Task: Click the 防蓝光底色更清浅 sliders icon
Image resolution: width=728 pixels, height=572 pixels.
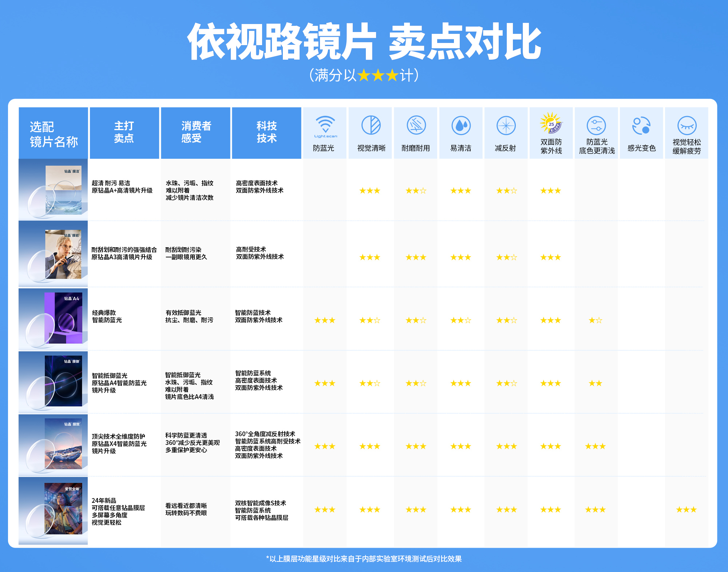Action: point(596,126)
